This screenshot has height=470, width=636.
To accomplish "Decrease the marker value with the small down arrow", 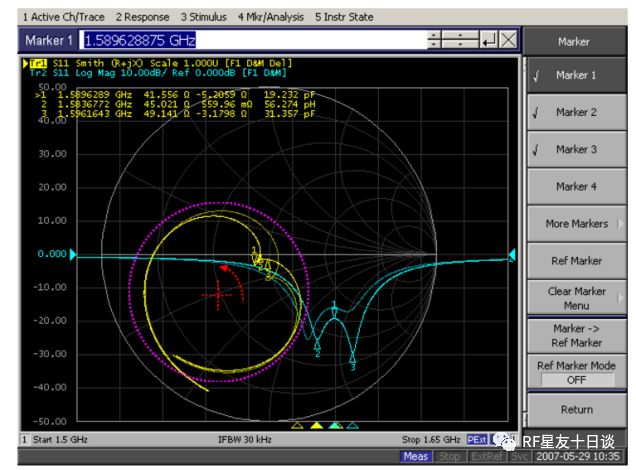I will tap(434, 45).
